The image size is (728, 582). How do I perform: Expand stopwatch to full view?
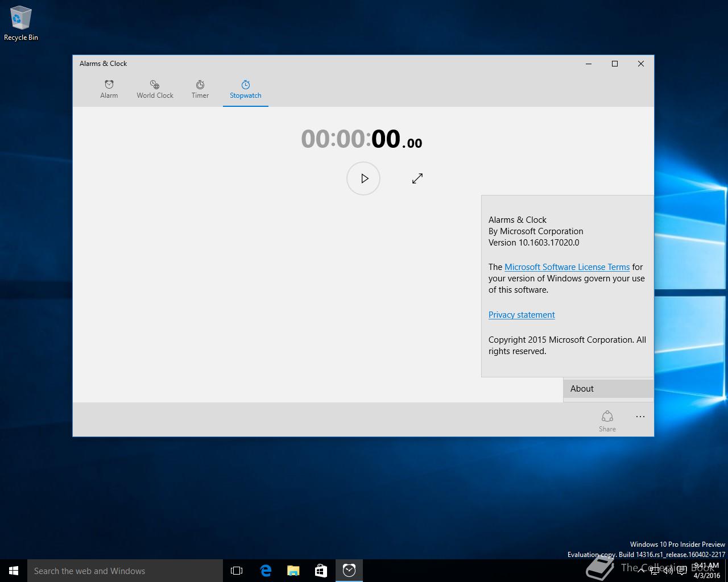pyautogui.click(x=417, y=178)
